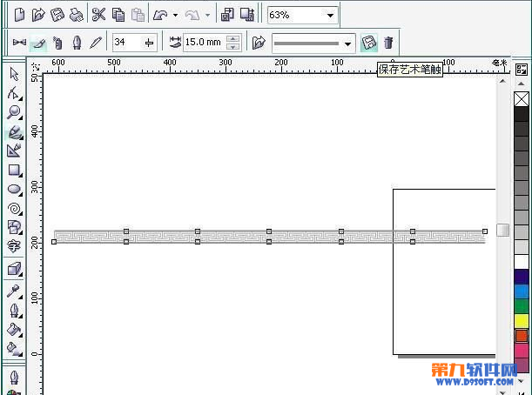Screen dimensions: 532x395
Task: Click the smoothing value field showing 34
Action: pos(127,43)
